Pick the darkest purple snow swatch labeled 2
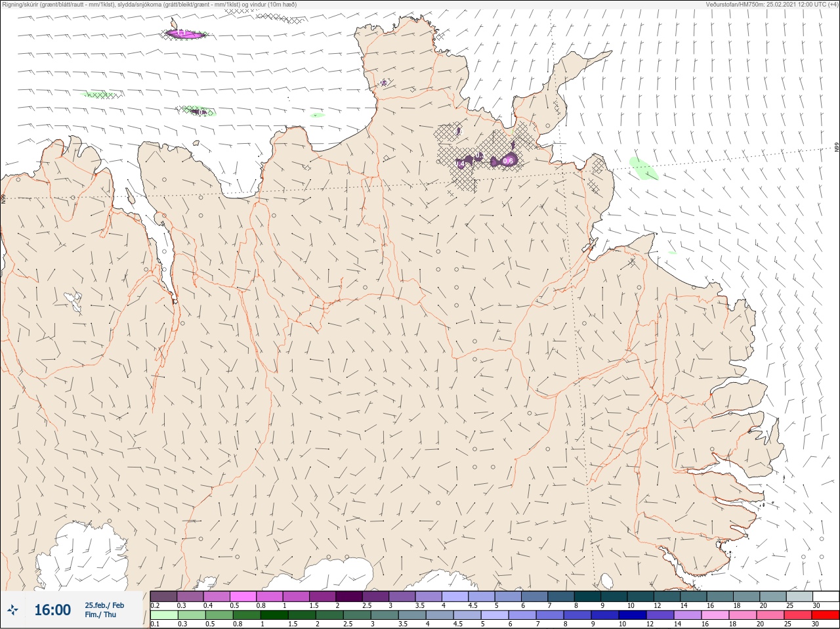Screen dimensions: 840x629 (348, 596)
